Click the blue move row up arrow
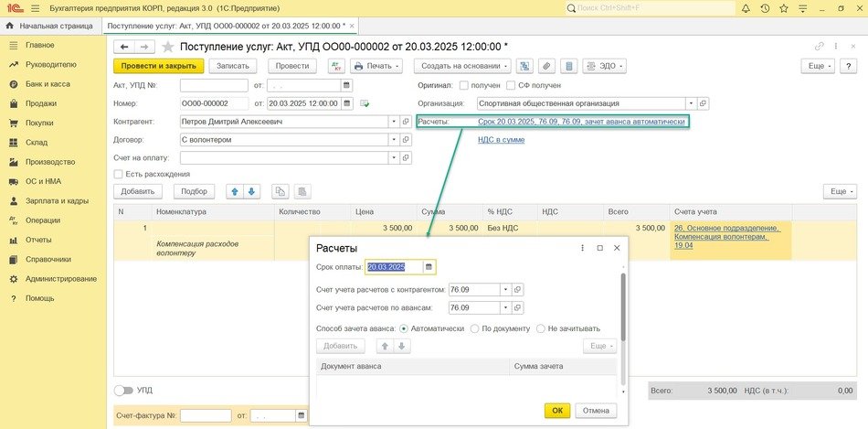This screenshot has height=429, width=868. tap(234, 191)
